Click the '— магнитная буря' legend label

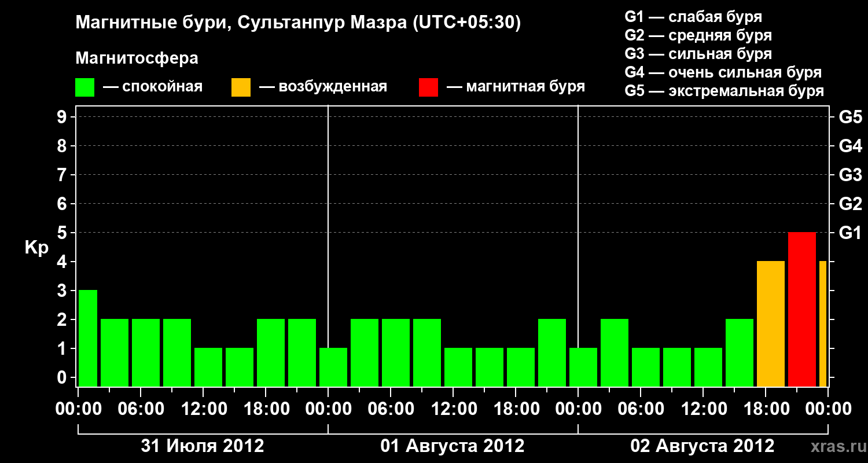(x=516, y=87)
